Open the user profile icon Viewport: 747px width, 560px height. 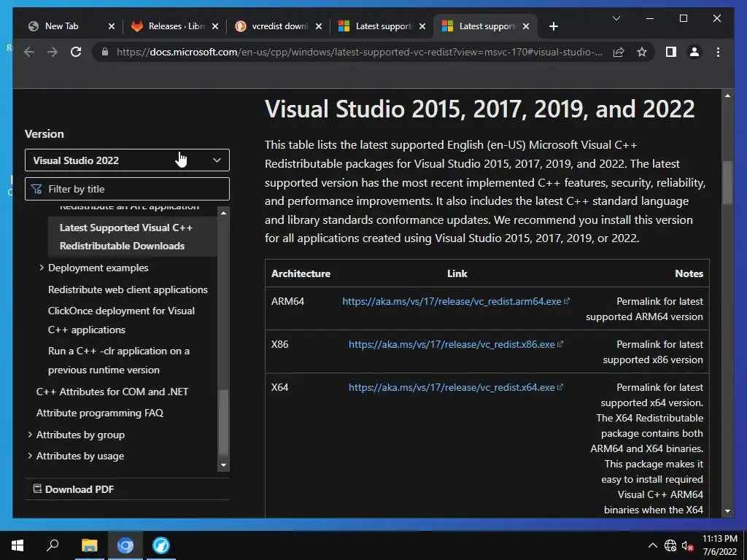pyautogui.click(x=694, y=52)
